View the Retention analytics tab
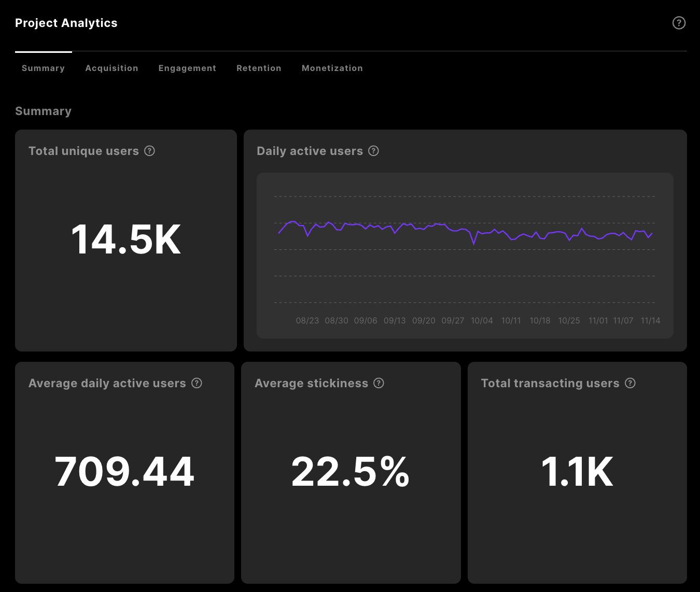700x592 pixels. click(259, 68)
